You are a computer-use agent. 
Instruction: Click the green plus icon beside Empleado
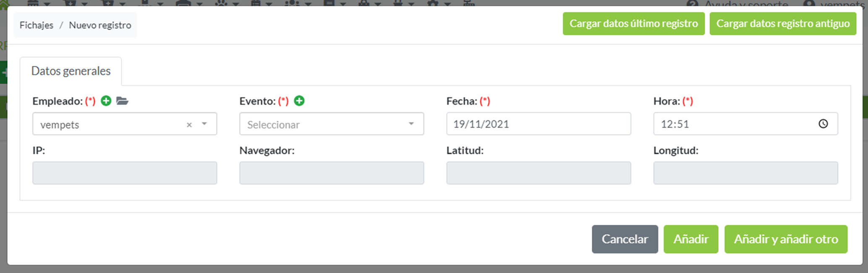coord(106,101)
